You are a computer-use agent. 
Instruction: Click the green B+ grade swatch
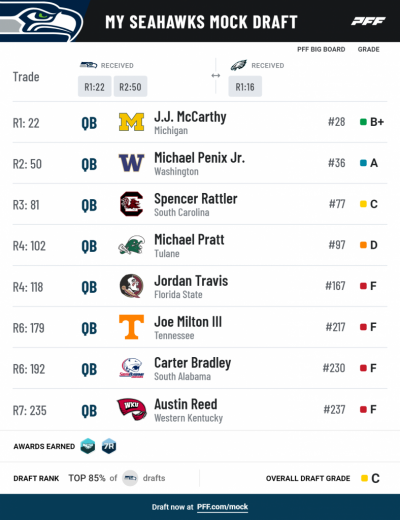[364, 122]
